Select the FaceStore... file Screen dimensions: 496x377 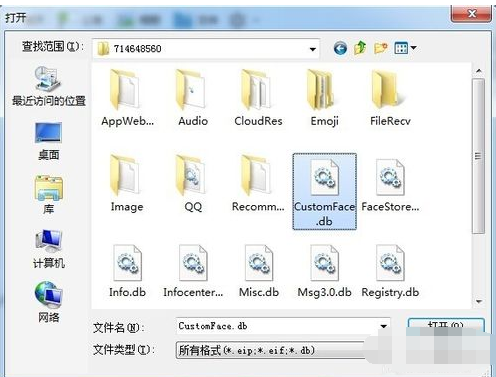pyautogui.click(x=390, y=184)
